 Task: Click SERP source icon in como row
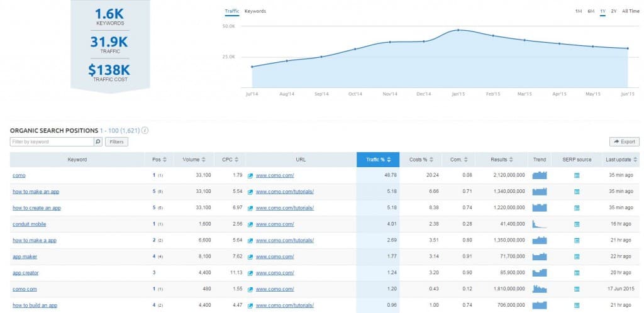576,175
